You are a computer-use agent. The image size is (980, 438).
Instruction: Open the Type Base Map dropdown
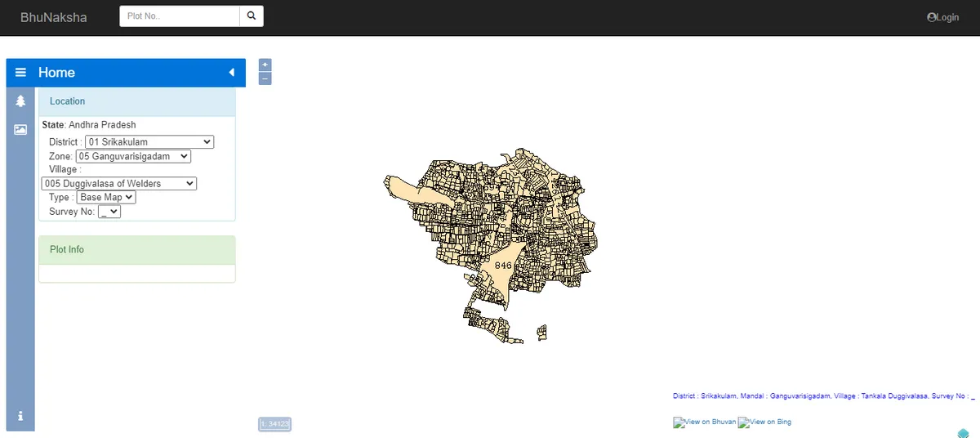pos(106,198)
